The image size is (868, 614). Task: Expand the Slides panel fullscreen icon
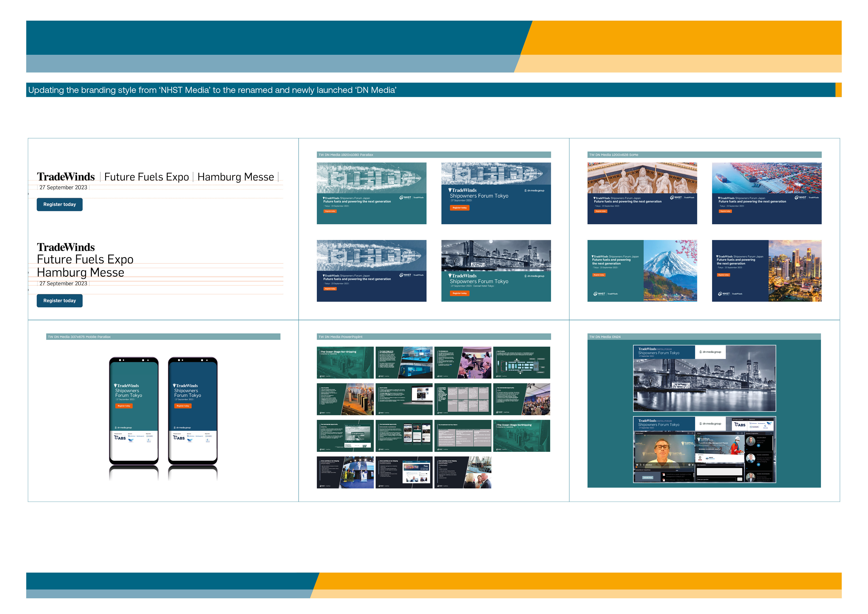(738, 433)
